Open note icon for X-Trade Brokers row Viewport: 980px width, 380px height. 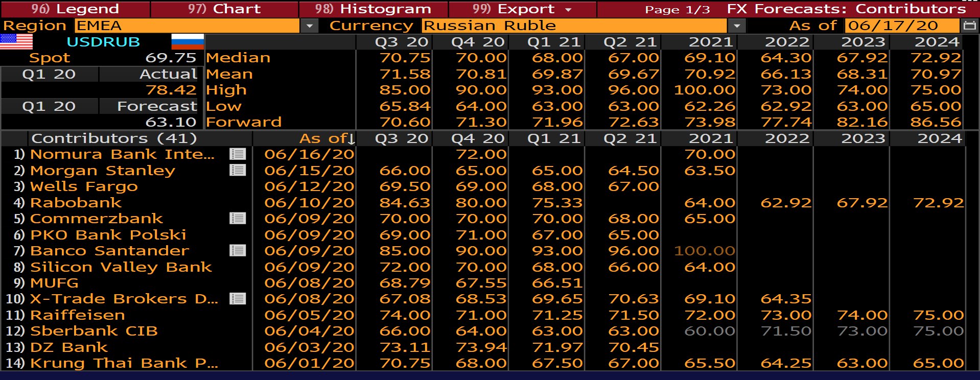point(238,299)
